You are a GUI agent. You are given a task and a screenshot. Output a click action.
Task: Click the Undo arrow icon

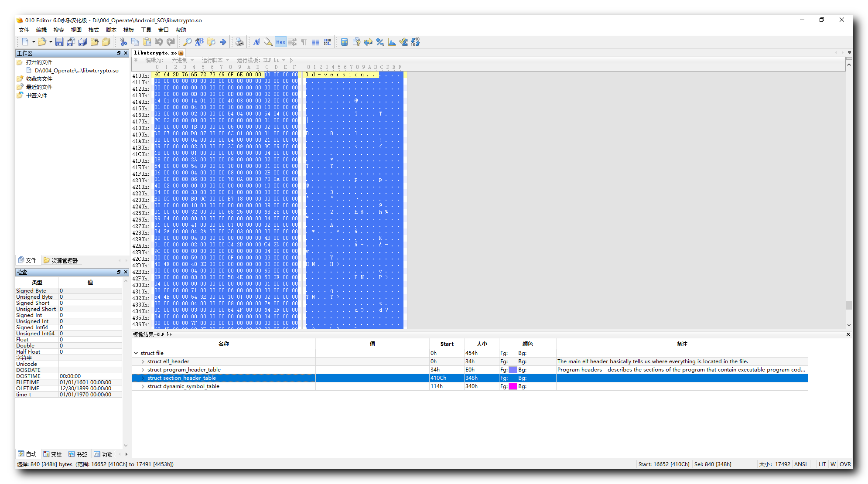(159, 42)
